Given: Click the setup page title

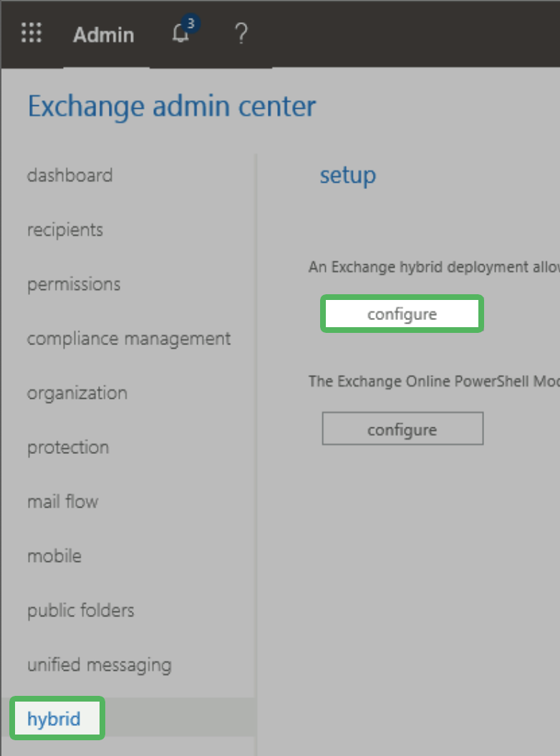Looking at the screenshot, I should 347,175.
